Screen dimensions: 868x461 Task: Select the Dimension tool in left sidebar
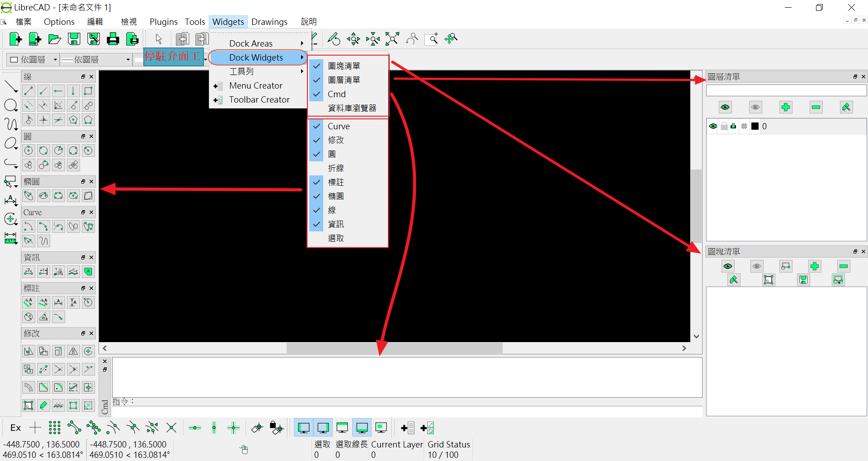pos(11,200)
